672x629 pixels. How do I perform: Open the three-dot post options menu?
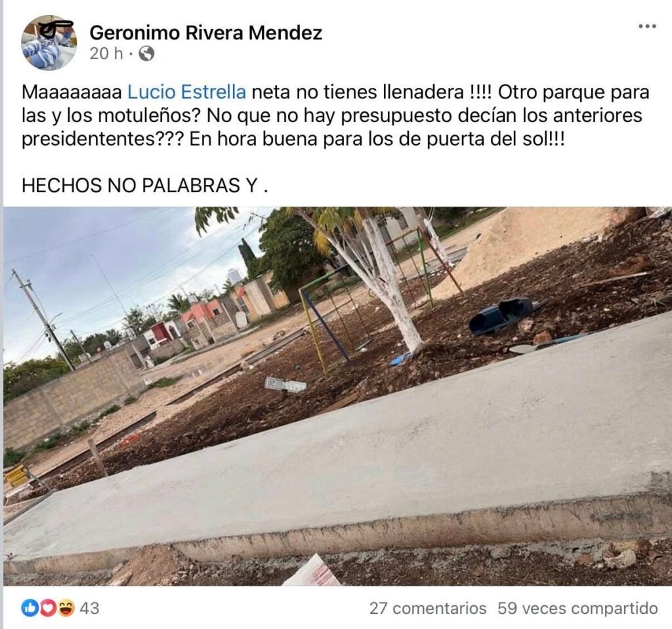click(647, 27)
